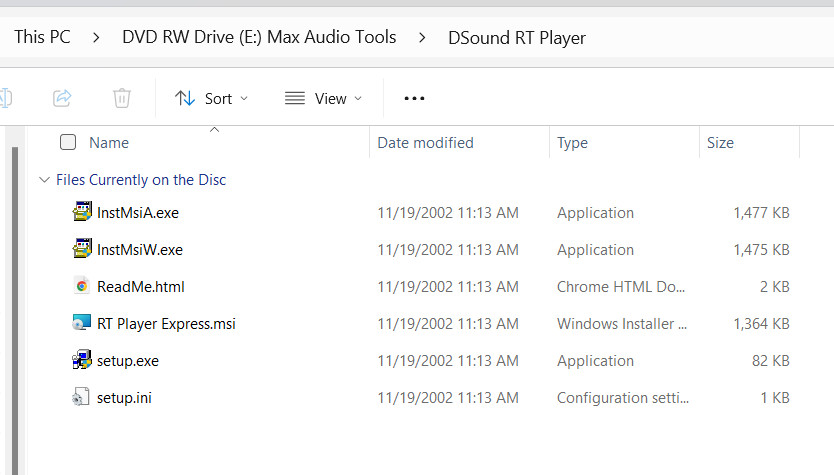Click the 82 KB size value

click(x=770, y=361)
